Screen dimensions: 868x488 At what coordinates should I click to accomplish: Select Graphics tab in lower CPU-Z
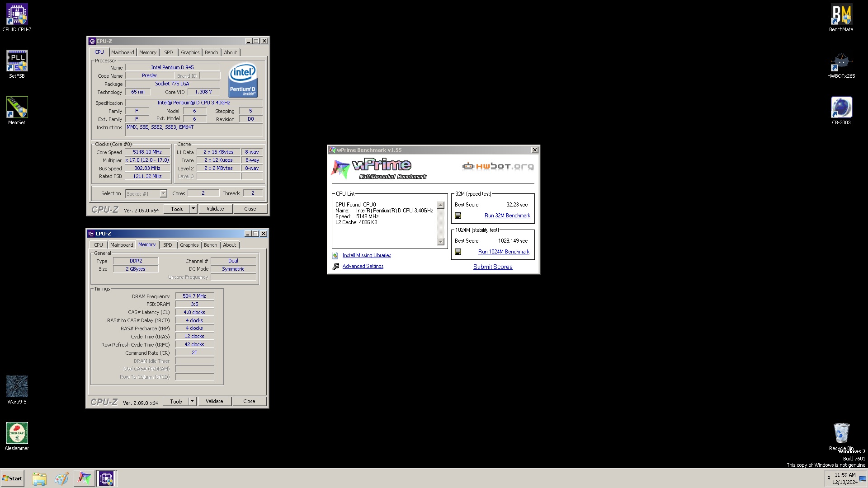point(189,245)
